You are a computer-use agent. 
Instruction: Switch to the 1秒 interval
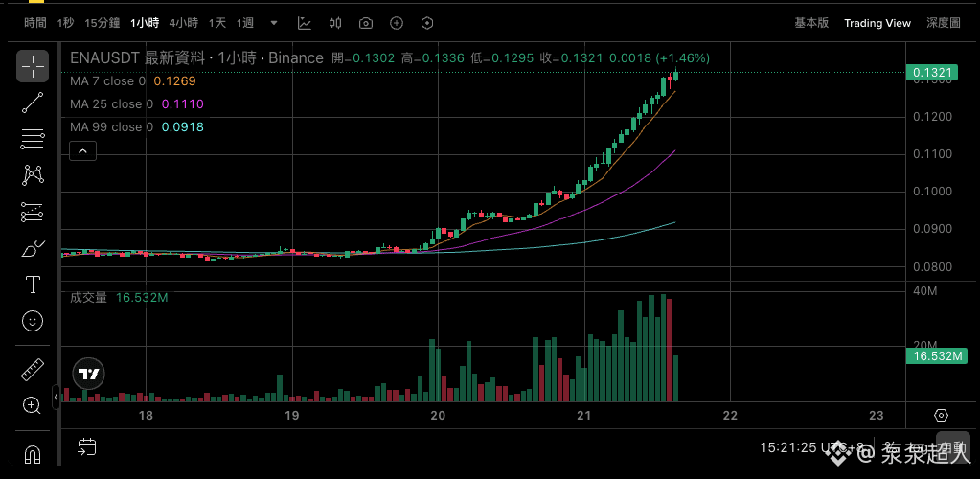tap(66, 23)
